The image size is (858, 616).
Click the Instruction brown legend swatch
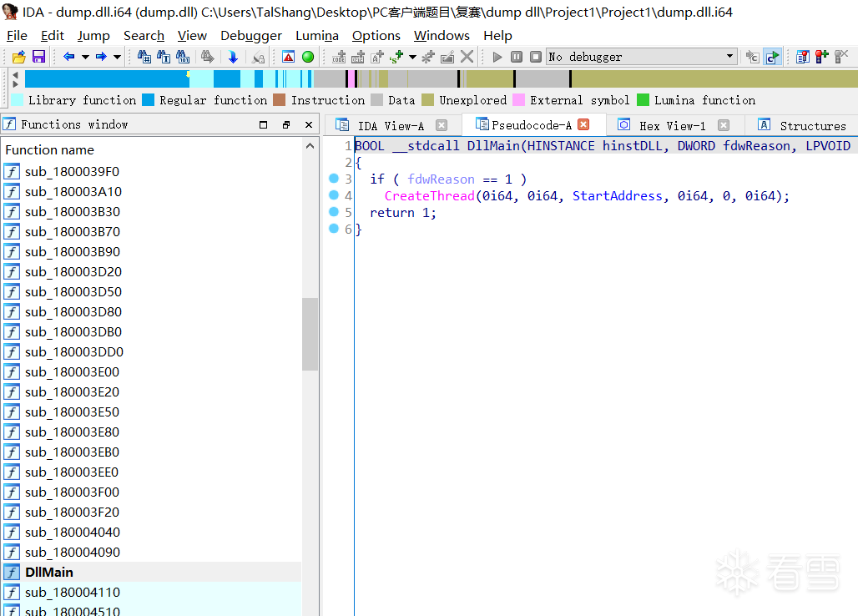click(x=279, y=99)
